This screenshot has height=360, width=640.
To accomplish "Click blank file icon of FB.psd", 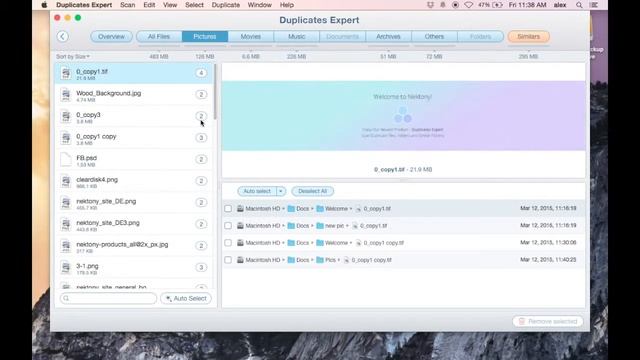I will click(66, 160).
